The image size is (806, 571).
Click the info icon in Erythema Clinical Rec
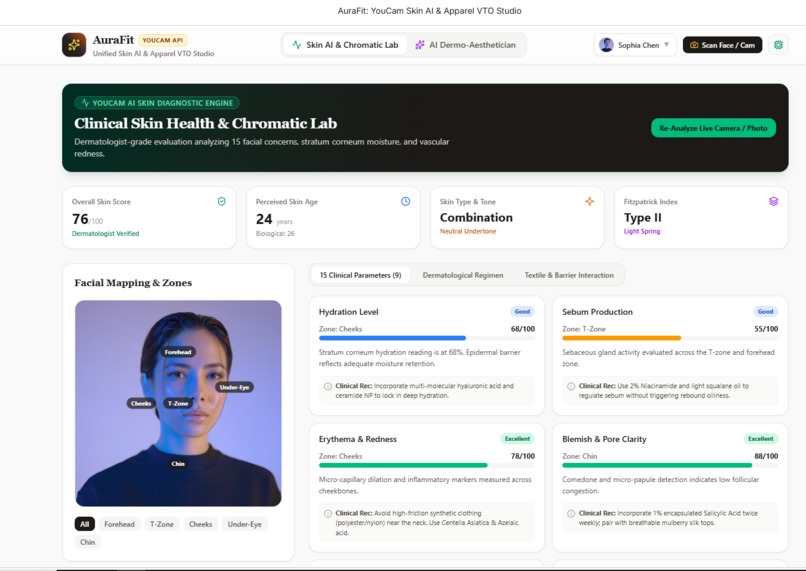click(x=328, y=513)
